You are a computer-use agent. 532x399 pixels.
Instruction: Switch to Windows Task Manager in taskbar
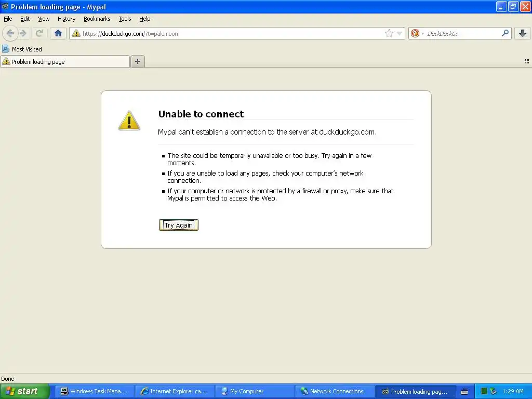(x=95, y=392)
